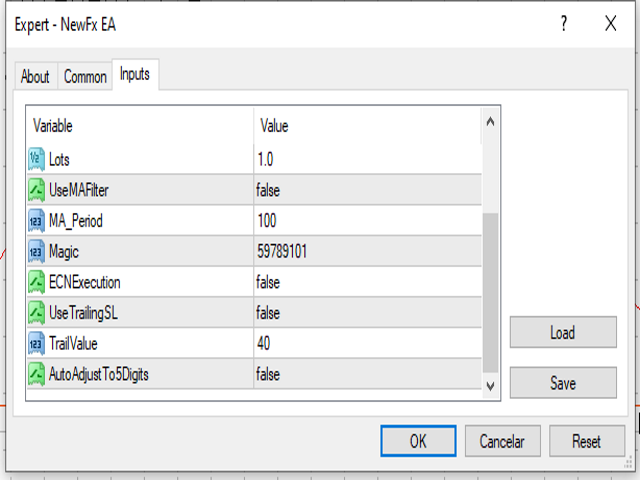Click the UseMAFilter boolean icon
The width and height of the screenshot is (640, 480).
click(36, 190)
